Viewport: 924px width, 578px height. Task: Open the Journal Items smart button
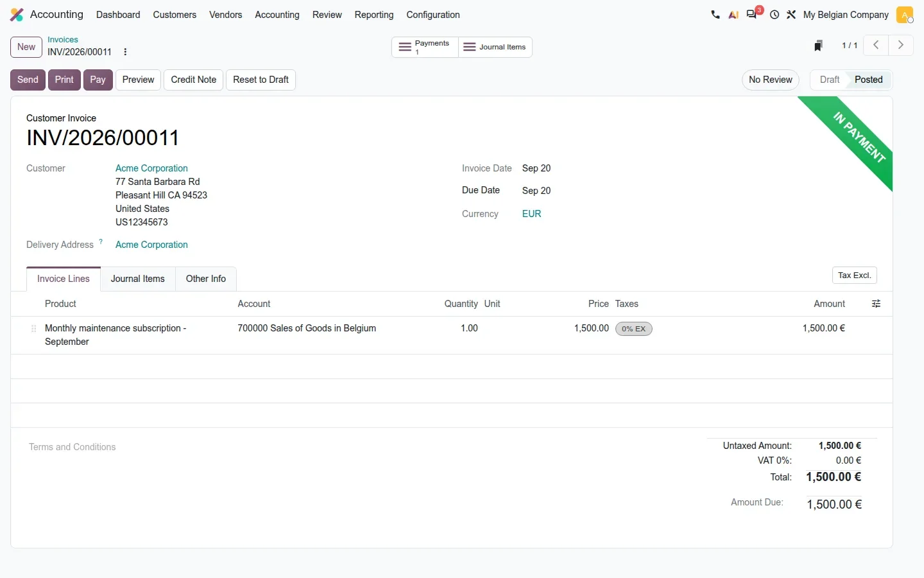pyautogui.click(x=495, y=47)
